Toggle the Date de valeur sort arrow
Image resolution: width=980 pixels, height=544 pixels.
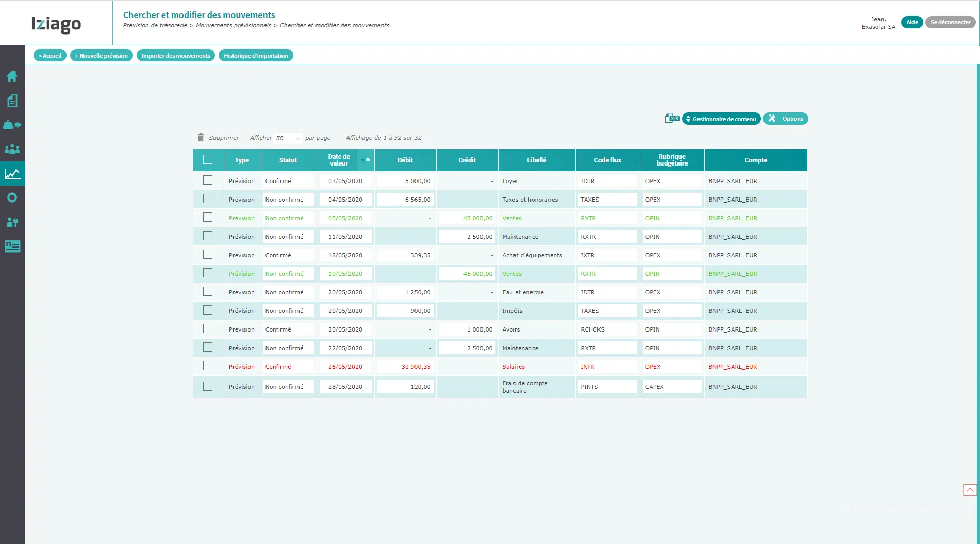(366, 160)
